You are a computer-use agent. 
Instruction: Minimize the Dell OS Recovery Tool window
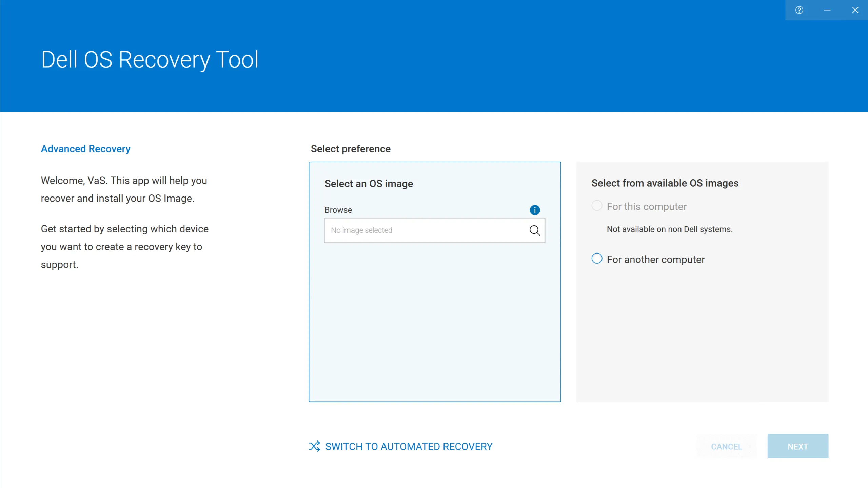coord(827,10)
